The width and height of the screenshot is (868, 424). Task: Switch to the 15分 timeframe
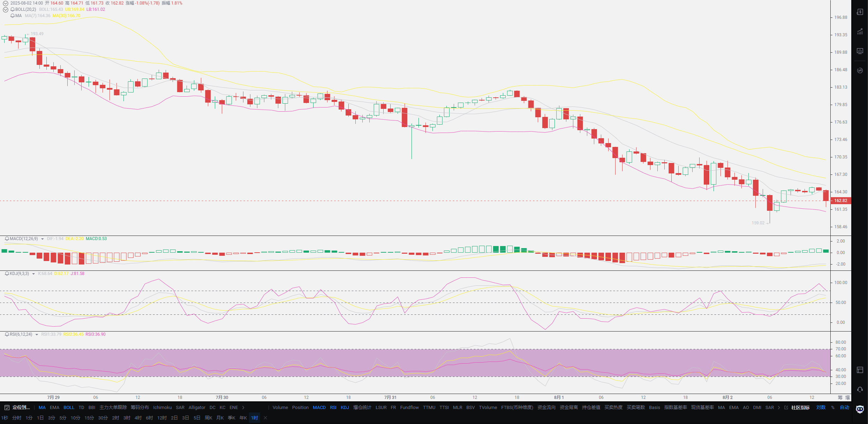pos(89,418)
